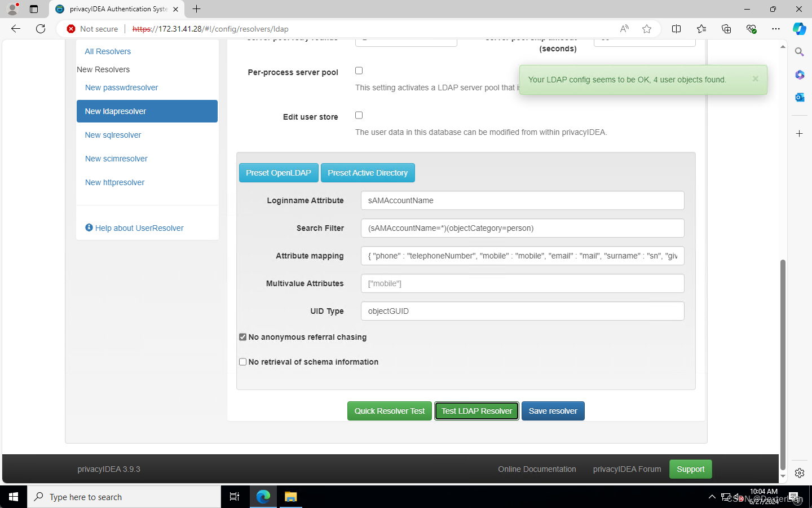Run the Quick Resolver Test
812x508 pixels.
pos(390,411)
